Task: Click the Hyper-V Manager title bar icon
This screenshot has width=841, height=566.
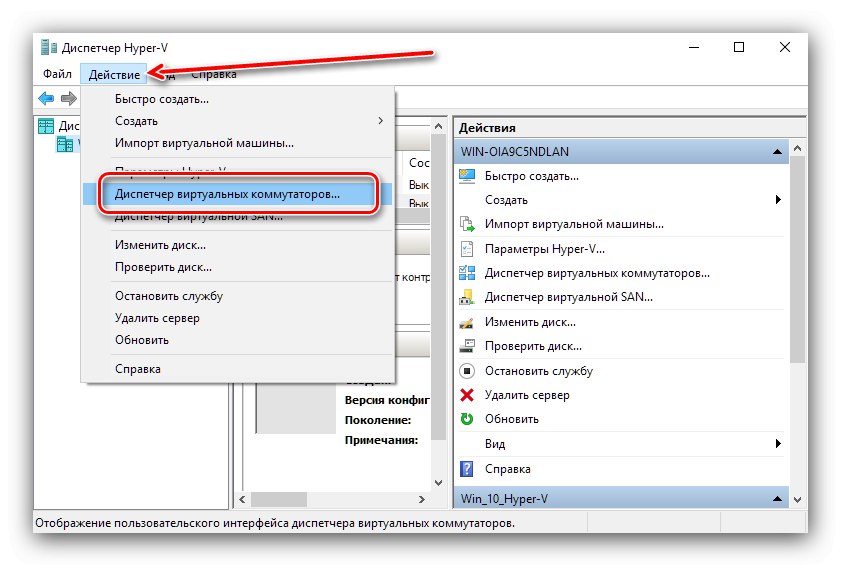Action: (x=49, y=47)
